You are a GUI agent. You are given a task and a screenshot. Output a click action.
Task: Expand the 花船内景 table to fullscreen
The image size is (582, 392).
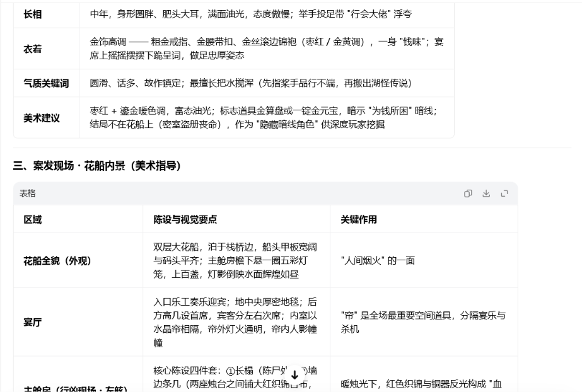point(504,193)
